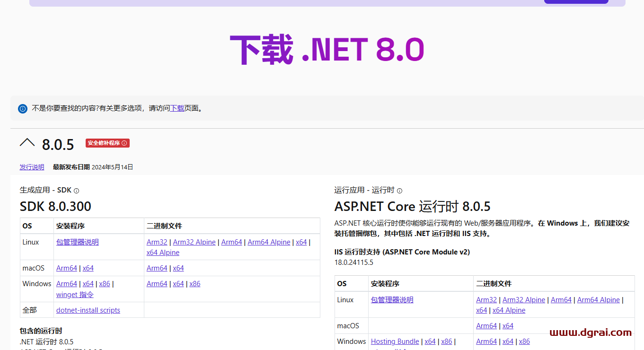Open SDK Linux 包管理器说明 link

pyautogui.click(x=78, y=242)
